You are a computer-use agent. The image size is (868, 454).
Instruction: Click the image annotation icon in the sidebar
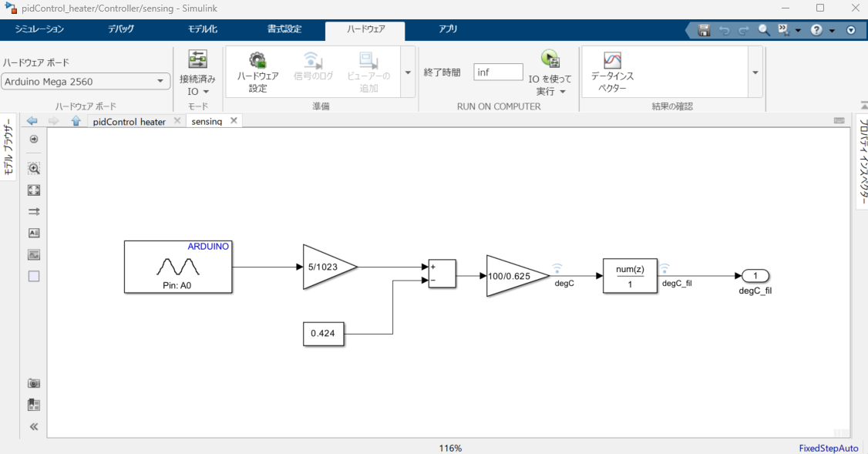coord(33,254)
